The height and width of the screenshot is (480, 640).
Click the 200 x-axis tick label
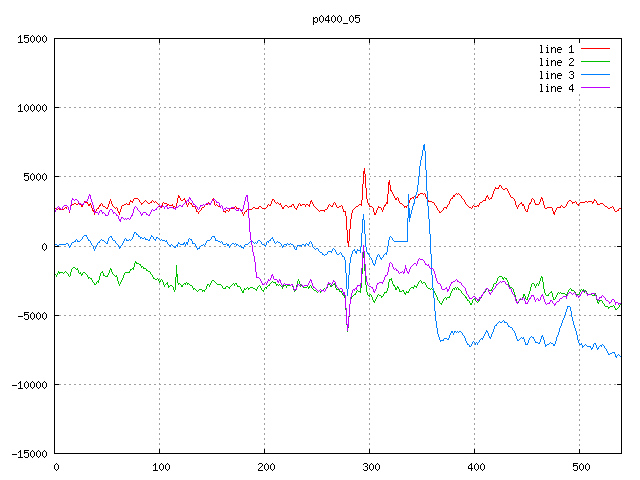tap(265, 467)
